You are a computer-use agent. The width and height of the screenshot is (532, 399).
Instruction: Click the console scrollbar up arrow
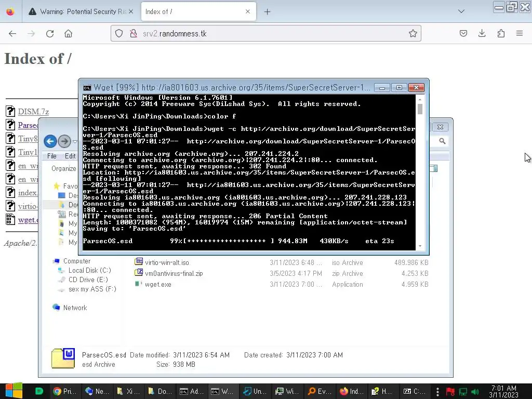[420, 99]
